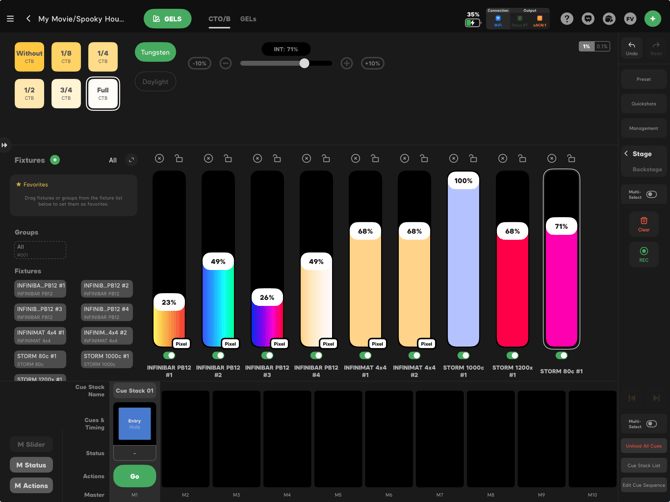670x502 pixels.
Task: Click the Redo button
Action: coord(656,48)
